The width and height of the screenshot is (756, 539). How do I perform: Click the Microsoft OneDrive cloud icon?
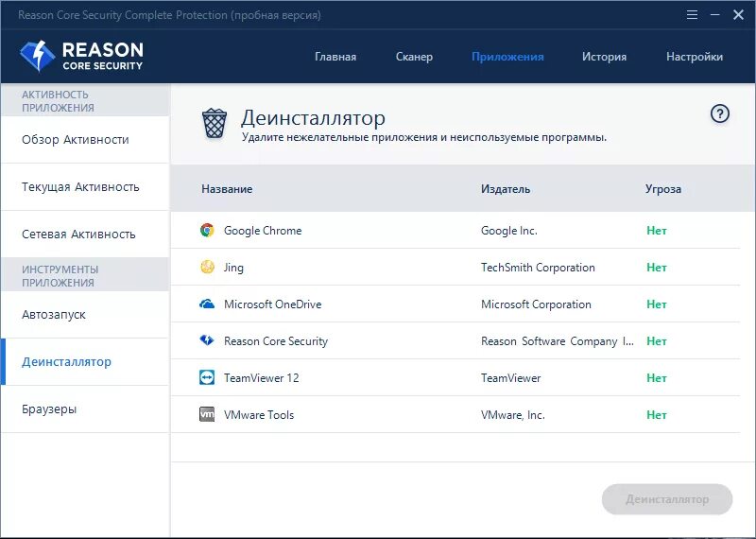pos(207,304)
